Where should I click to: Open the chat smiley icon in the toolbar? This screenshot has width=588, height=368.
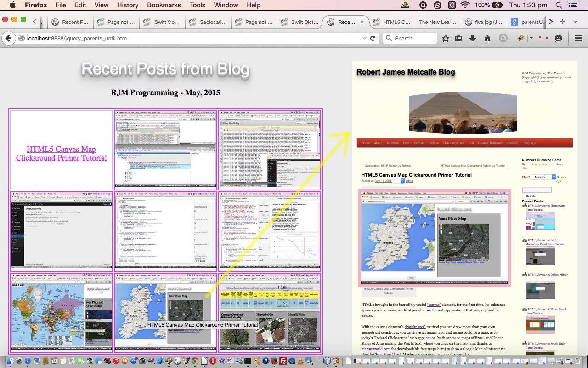[559, 38]
